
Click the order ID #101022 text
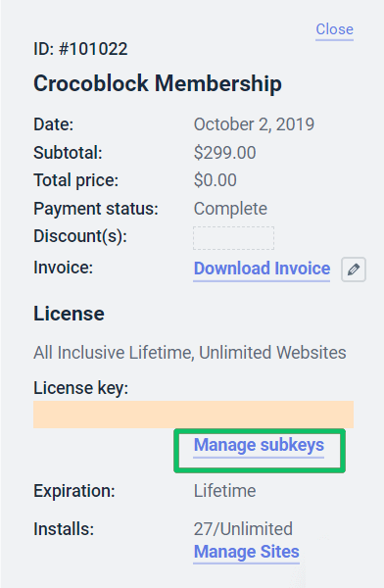click(80, 49)
